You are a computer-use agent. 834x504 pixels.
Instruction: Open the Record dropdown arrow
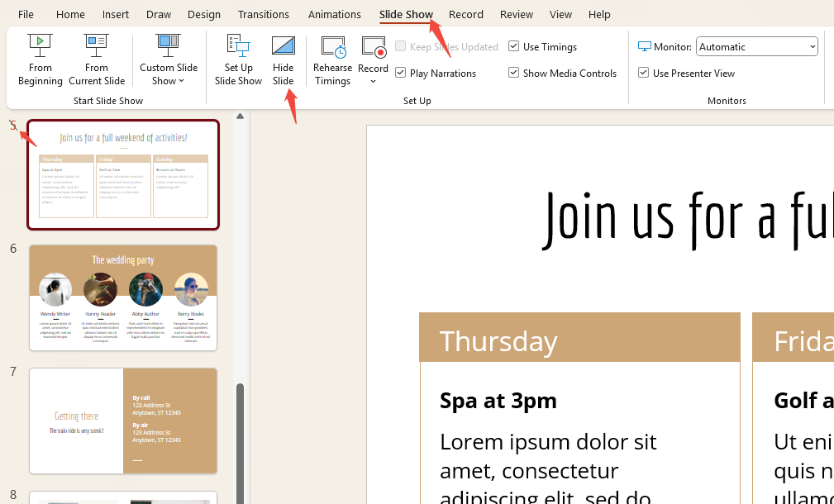(374, 81)
